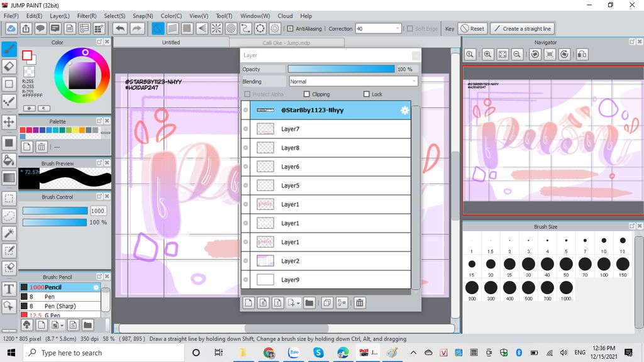The height and width of the screenshot is (362, 644).
Task: Enable curve snap
Action: coord(246,28)
